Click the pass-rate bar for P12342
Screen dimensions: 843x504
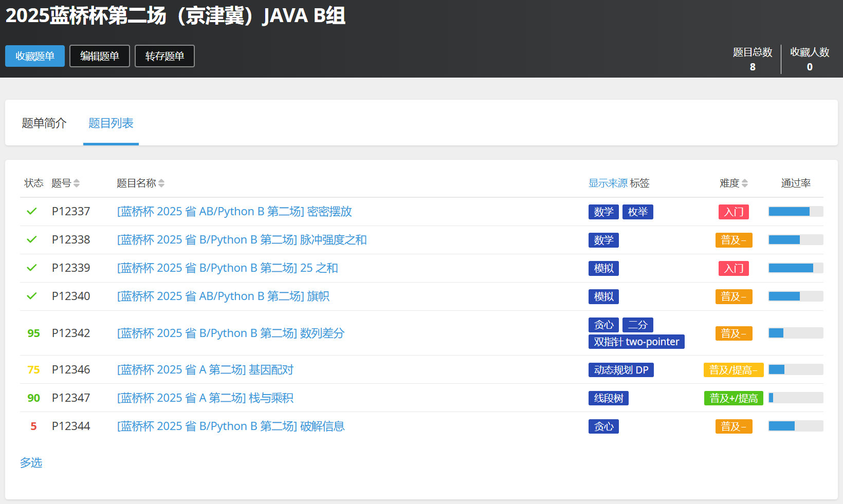796,333
